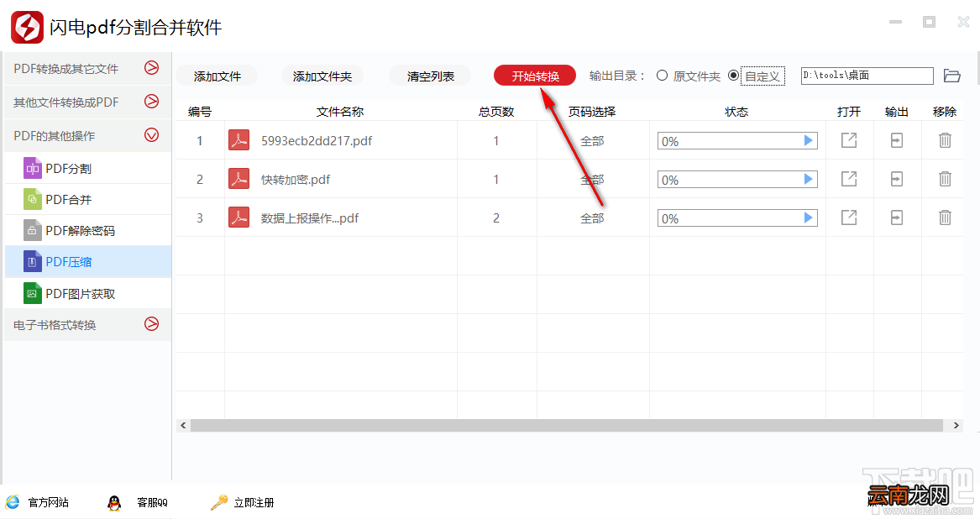The image size is (980, 519).
Task: Start conversion of 快转加密.pdf play arrow
Action: click(x=808, y=180)
